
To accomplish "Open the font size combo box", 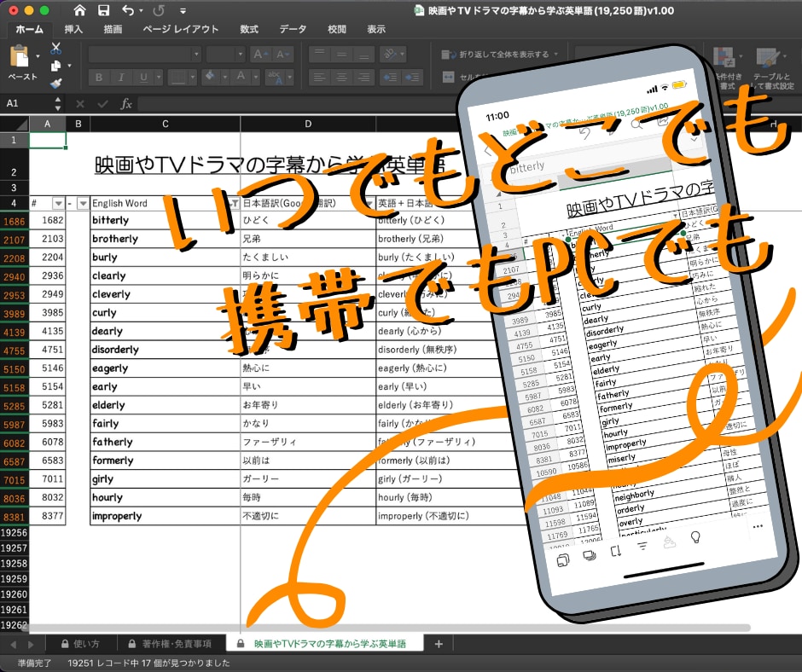I will pyautogui.click(x=226, y=54).
